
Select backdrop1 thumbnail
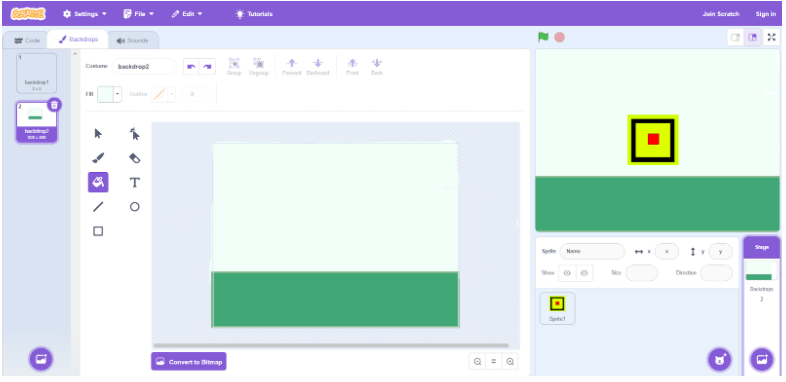coord(37,73)
